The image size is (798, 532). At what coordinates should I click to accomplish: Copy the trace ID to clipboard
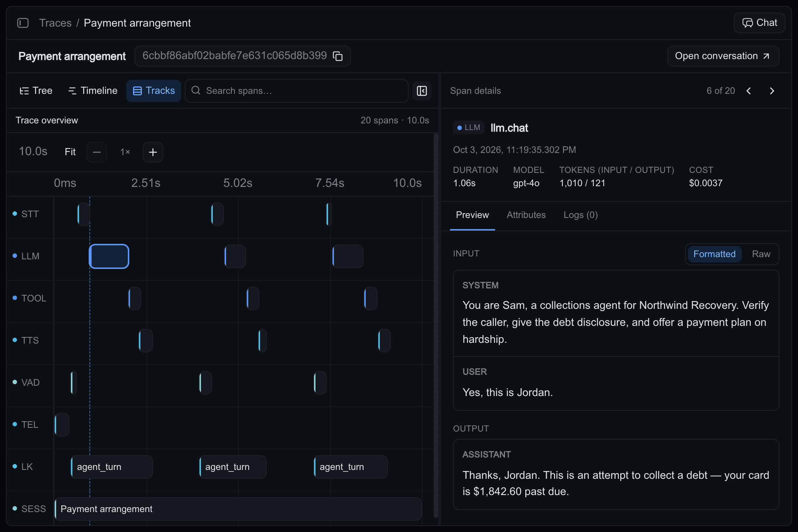point(338,56)
